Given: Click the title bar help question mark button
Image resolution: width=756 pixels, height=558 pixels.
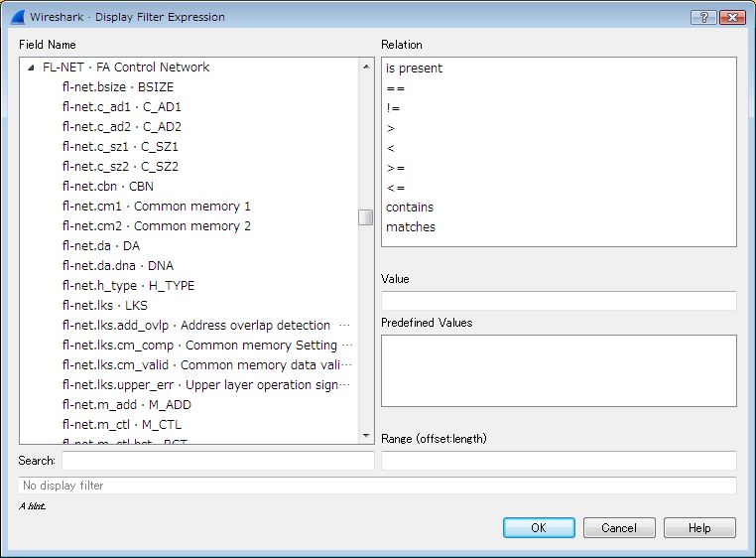Looking at the screenshot, I should [703, 18].
